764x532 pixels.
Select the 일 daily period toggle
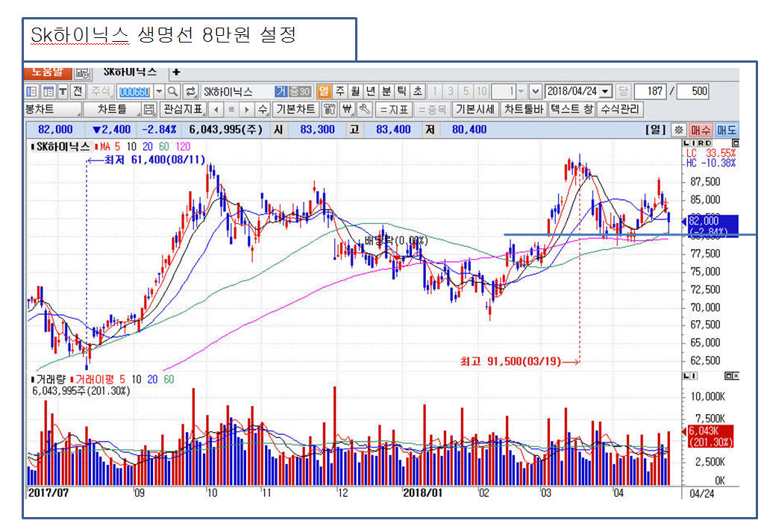pyautogui.click(x=324, y=91)
